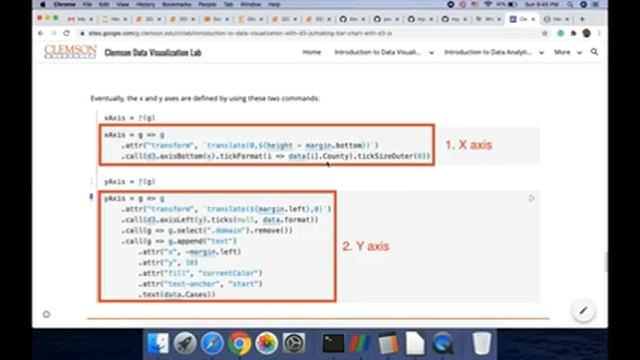Click the info circle at bottom left
Viewport: 640px width, 360px height.
pyautogui.click(x=46, y=314)
